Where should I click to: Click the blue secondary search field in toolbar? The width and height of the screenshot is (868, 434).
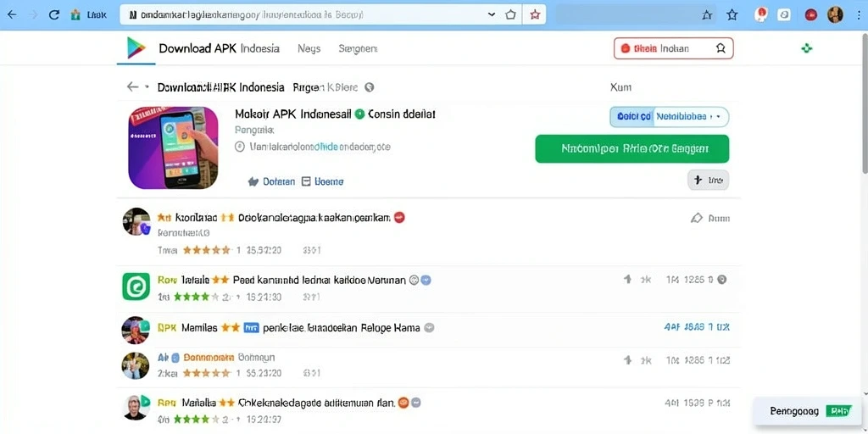tap(636, 15)
